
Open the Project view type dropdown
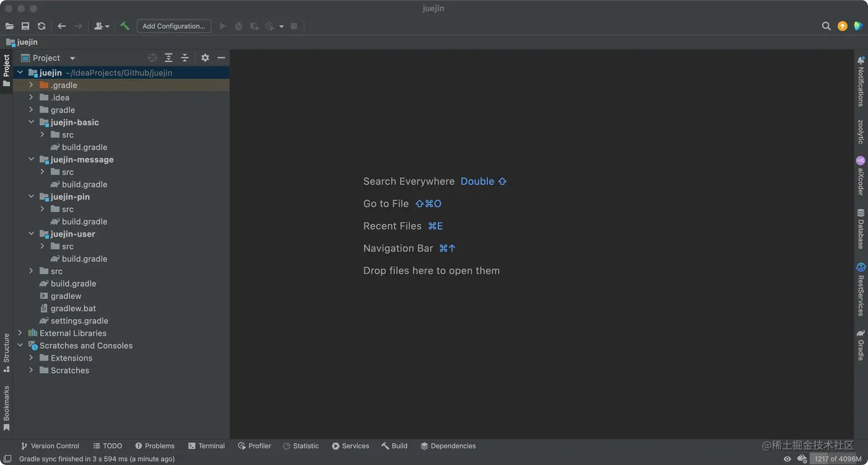[72, 58]
